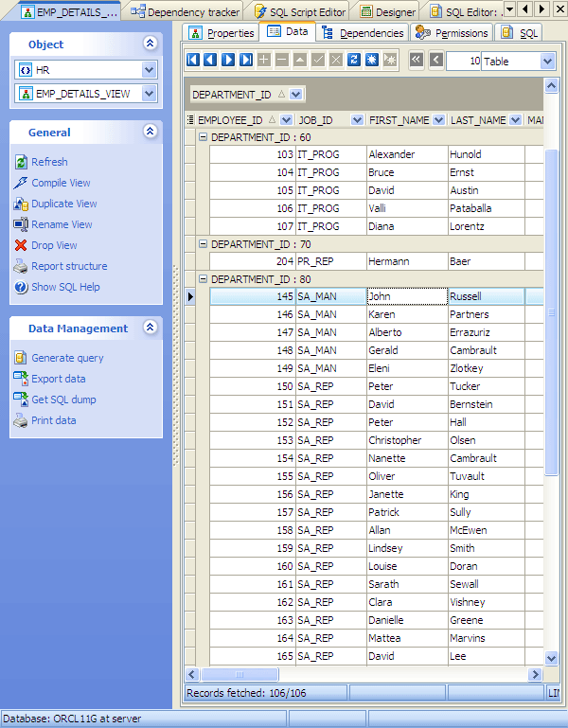Image resolution: width=568 pixels, height=728 pixels.
Task: Go to last record navigation button
Action: 246,60
